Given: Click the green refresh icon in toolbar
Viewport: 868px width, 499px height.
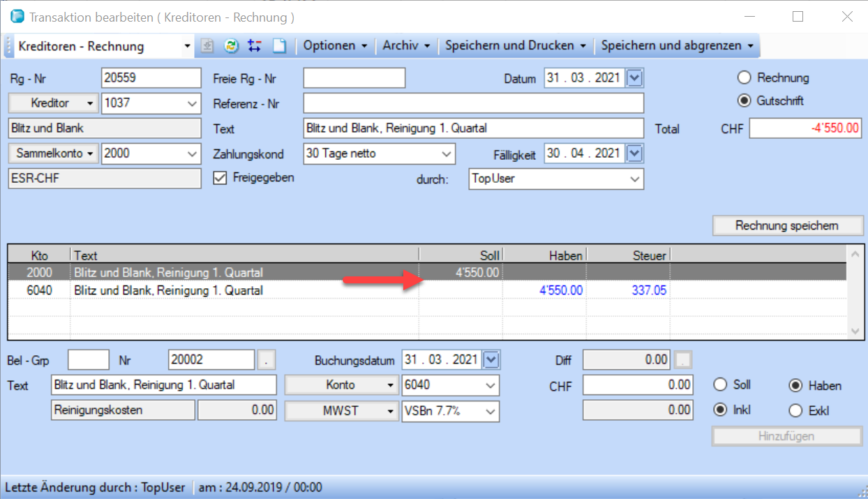Looking at the screenshot, I should point(231,46).
